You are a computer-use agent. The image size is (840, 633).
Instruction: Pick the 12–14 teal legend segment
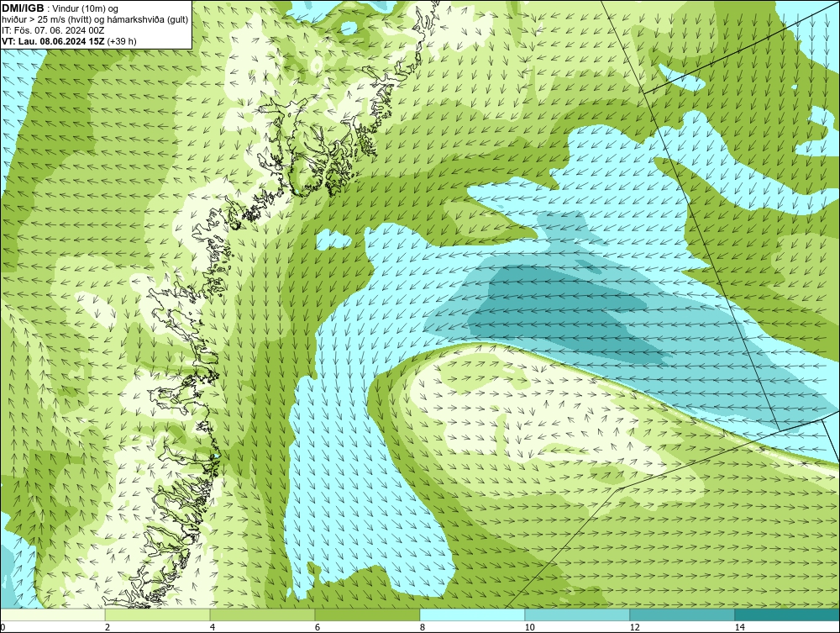click(682, 615)
